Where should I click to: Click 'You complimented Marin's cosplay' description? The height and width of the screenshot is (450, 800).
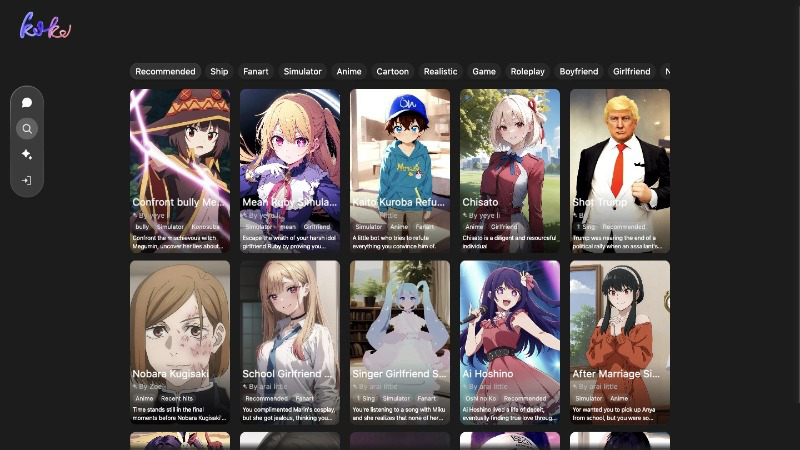point(289,414)
